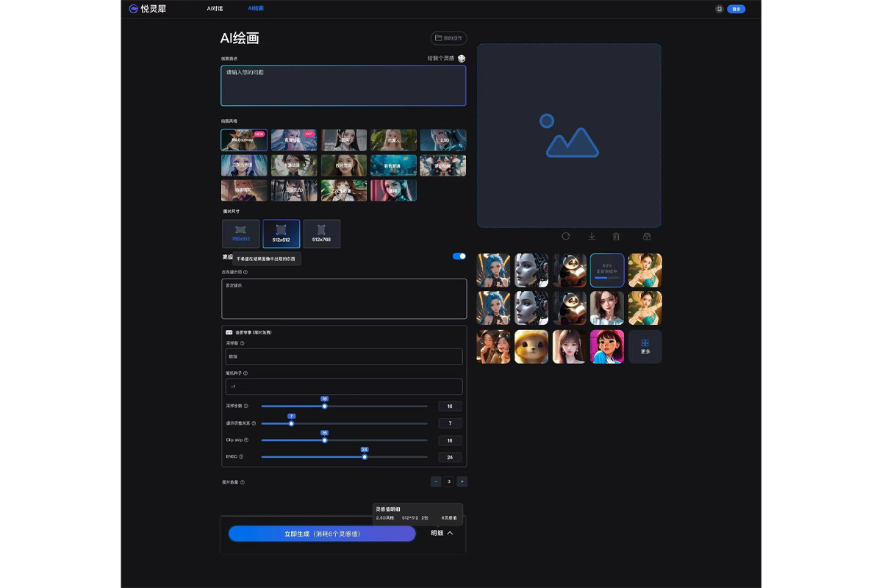Click the mobile device icon in header

[719, 9]
